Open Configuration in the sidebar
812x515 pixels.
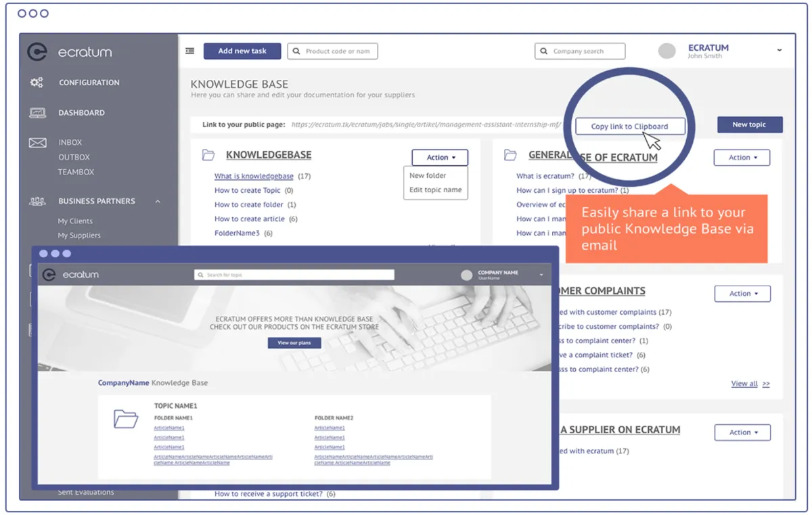tap(89, 83)
